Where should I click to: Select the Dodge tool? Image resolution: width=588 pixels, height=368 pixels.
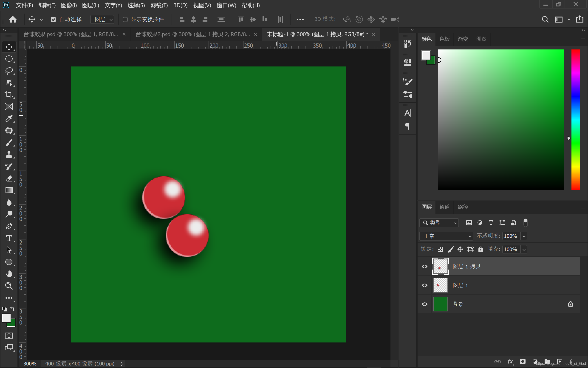click(9, 214)
